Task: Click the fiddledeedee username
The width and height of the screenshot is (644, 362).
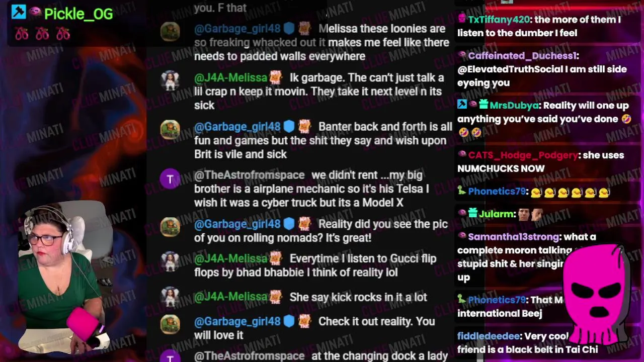Action: click(488, 336)
